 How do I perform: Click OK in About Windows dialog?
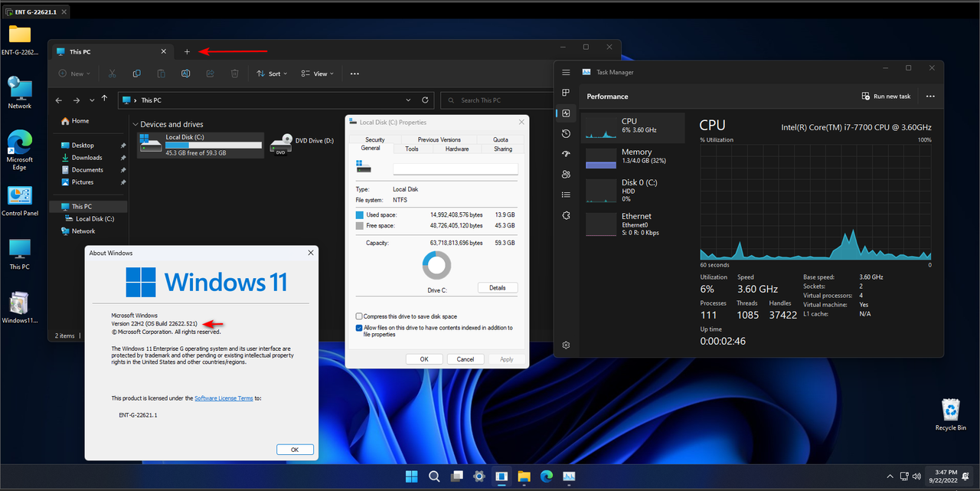point(295,450)
